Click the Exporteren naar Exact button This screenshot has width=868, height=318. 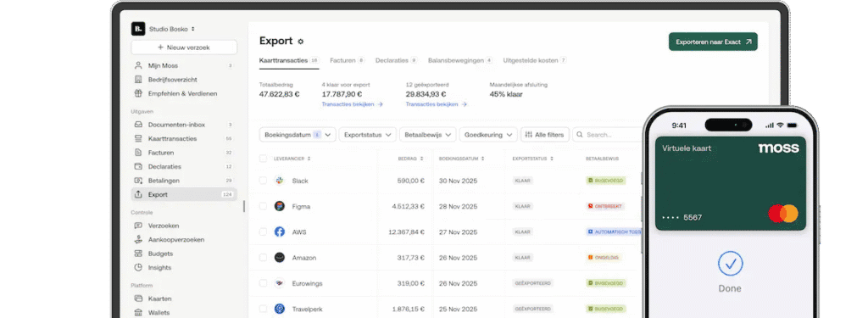coord(713,42)
